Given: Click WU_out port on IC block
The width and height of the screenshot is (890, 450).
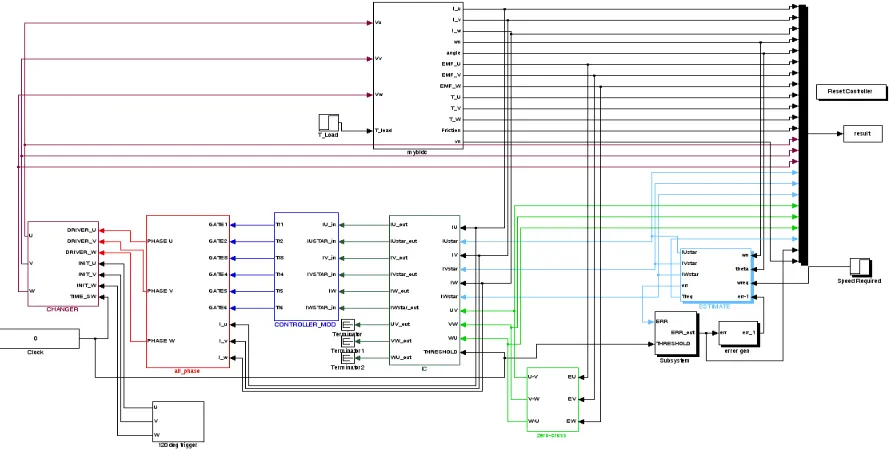Looking at the screenshot, I should tap(401, 358).
